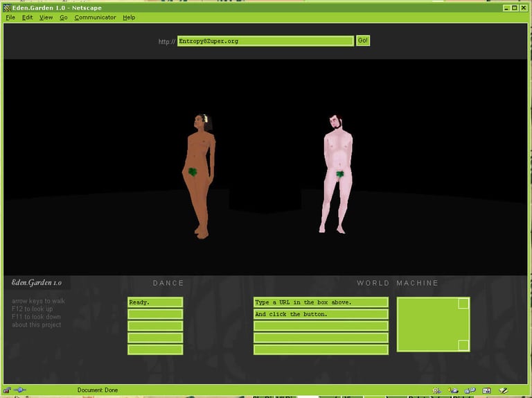Screen dimensions: 532x398
Task: Open the 'about this project' link
Action: (36, 325)
